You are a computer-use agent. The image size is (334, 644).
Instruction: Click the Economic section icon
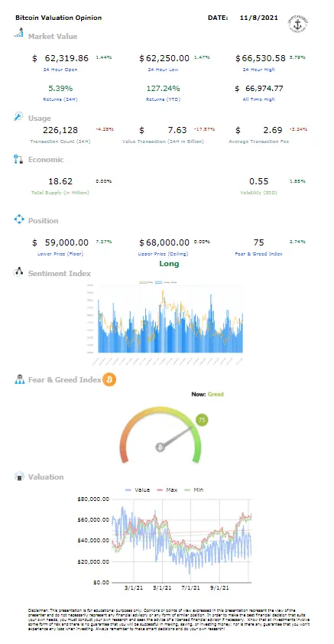18,159
